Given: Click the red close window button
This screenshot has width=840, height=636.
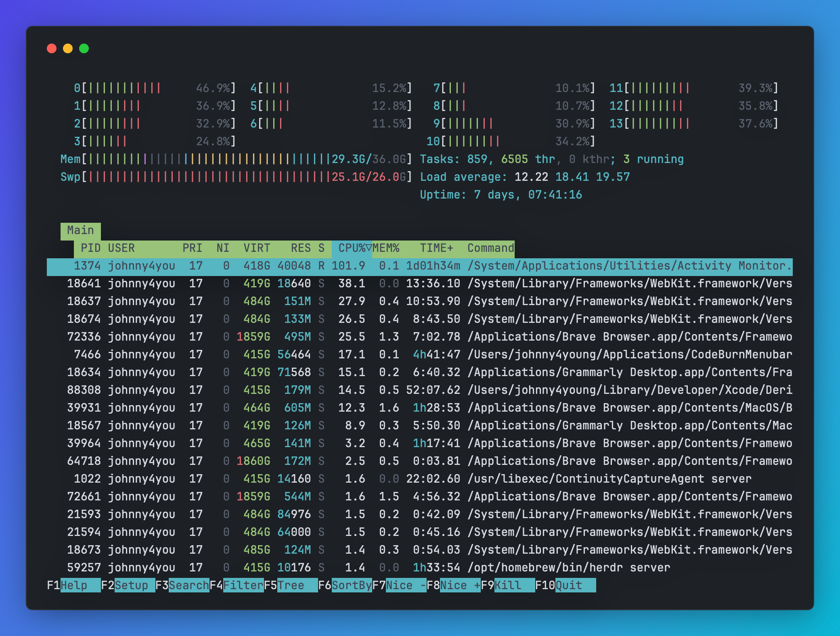Looking at the screenshot, I should pos(52,48).
